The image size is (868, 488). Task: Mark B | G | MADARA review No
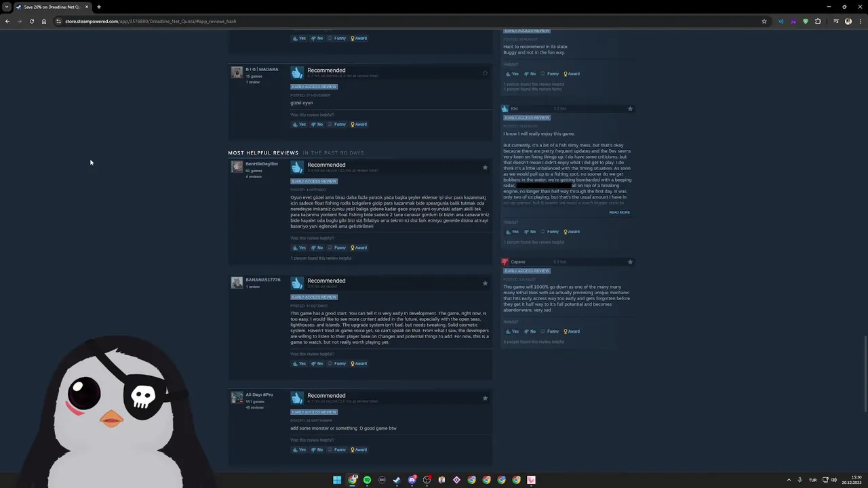pos(317,124)
